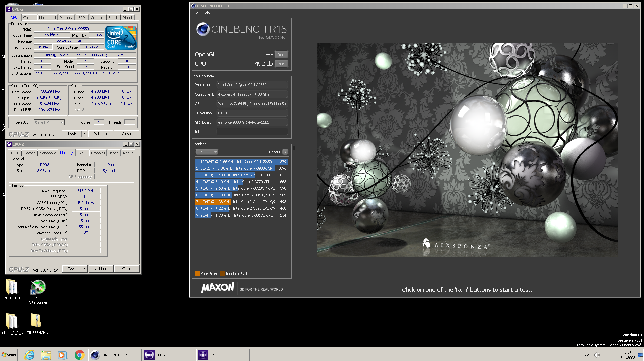
Task: Select ranking row Intel Core i7-3930K
Action: (x=241, y=168)
